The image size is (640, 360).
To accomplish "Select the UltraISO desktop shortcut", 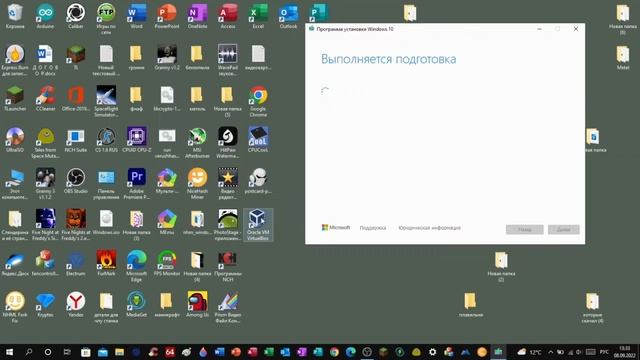I will 15,140.
